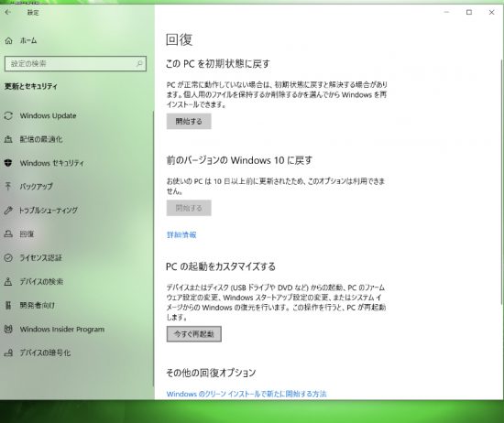Select the バックアップ upload icon
This screenshot has height=423, width=504.
click(x=8, y=186)
